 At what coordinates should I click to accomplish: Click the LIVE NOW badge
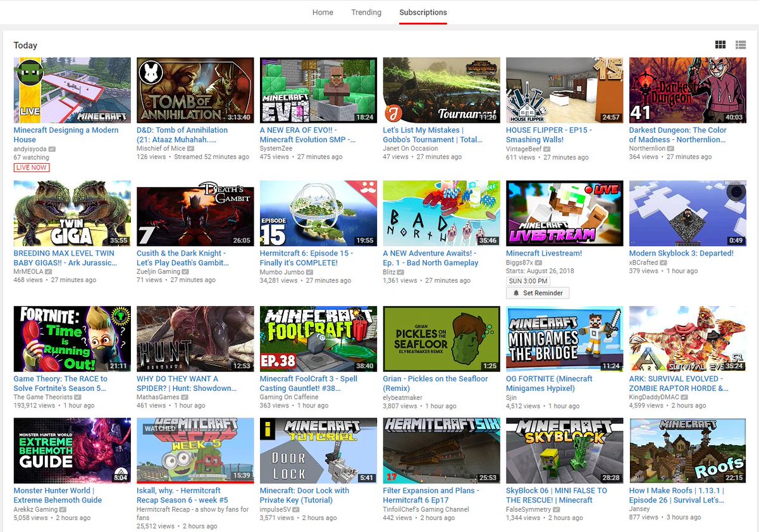pos(32,167)
